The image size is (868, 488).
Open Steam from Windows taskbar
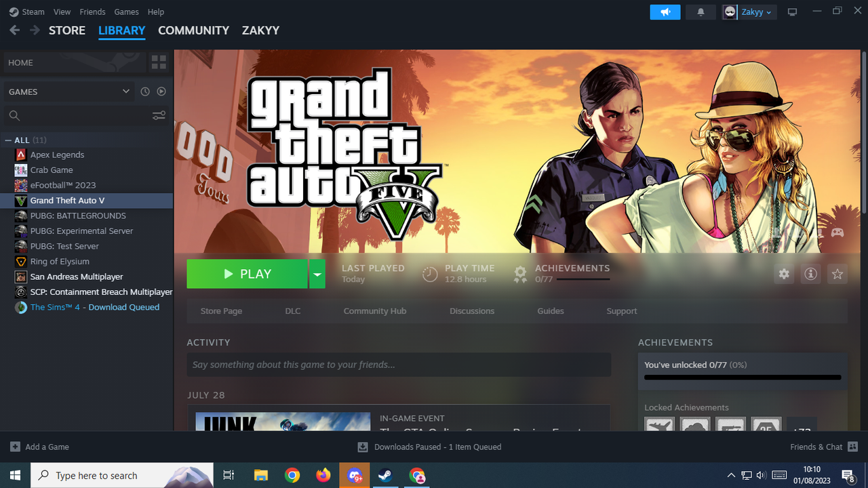coord(385,475)
